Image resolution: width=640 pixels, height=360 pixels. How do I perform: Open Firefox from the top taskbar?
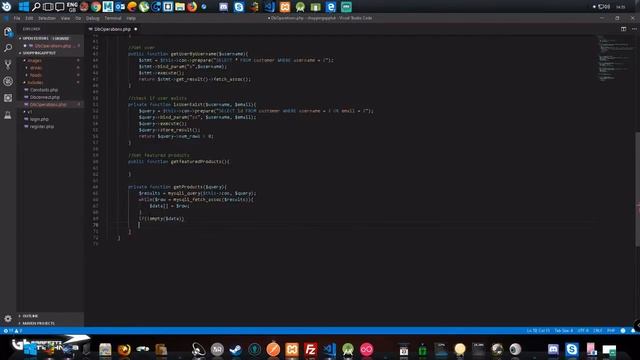click(192, 7)
